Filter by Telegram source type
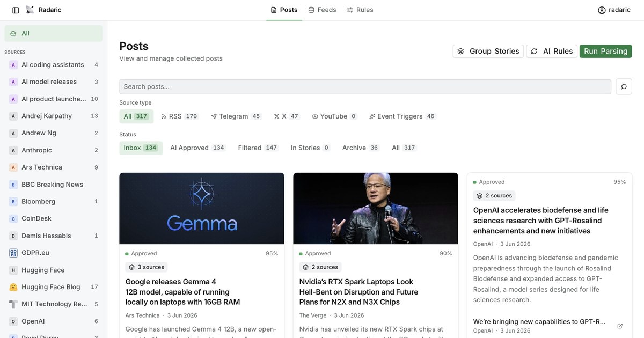This screenshot has height=338, width=644. pyautogui.click(x=236, y=116)
